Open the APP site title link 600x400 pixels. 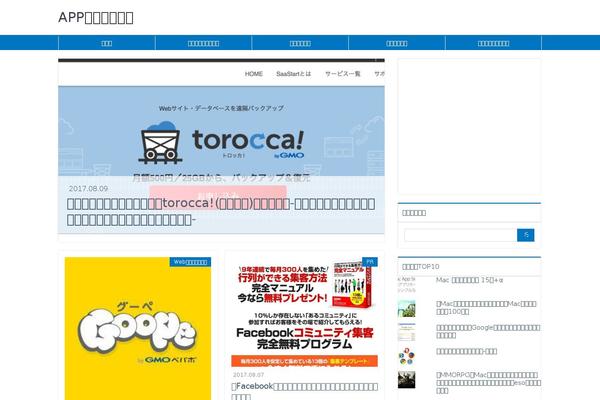[x=96, y=18]
